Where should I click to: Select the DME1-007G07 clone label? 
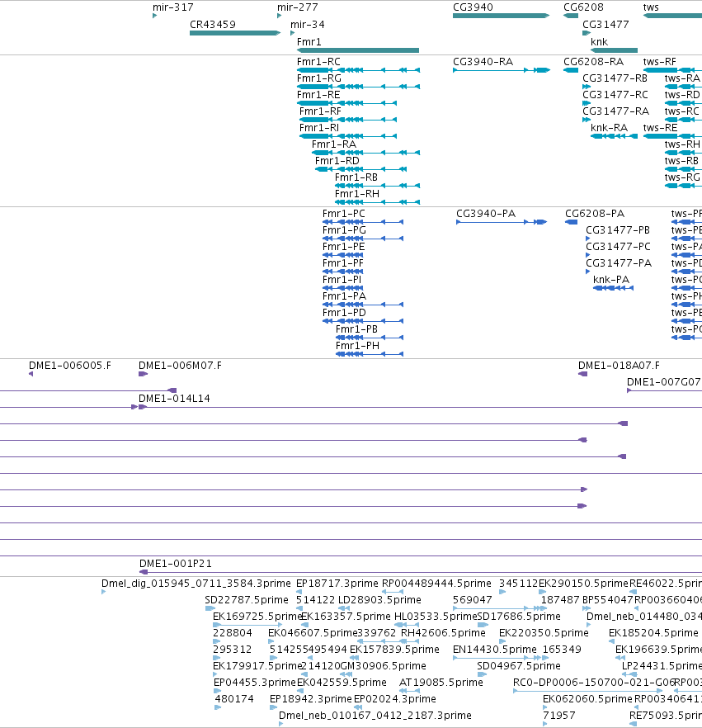[663, 382]
